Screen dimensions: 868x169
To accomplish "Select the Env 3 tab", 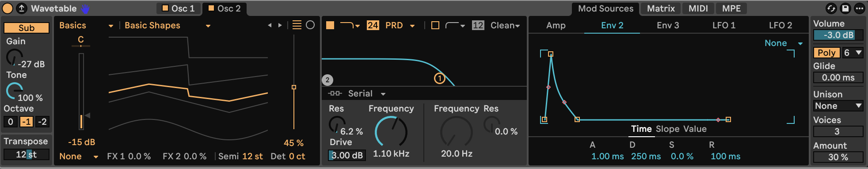I will tap(668, 25).
